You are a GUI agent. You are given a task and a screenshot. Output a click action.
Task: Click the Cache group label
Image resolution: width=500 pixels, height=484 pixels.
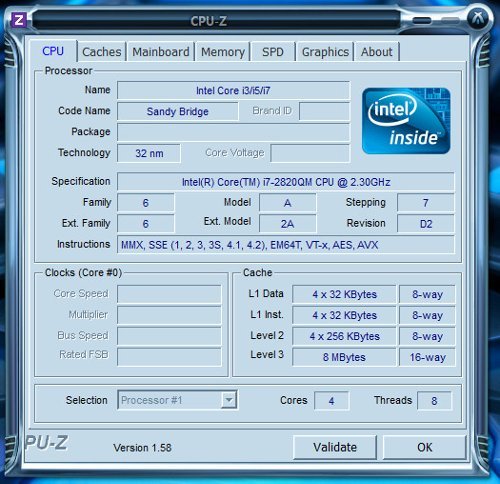(x=258, y=272)
